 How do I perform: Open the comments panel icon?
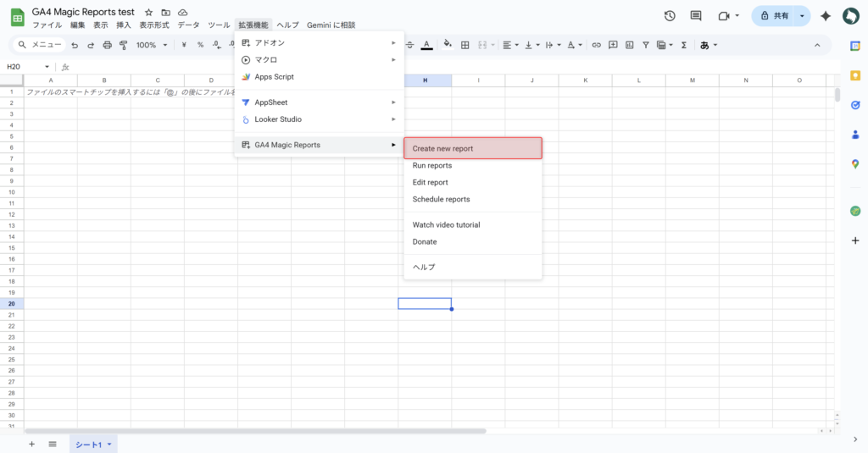(696, 16)
